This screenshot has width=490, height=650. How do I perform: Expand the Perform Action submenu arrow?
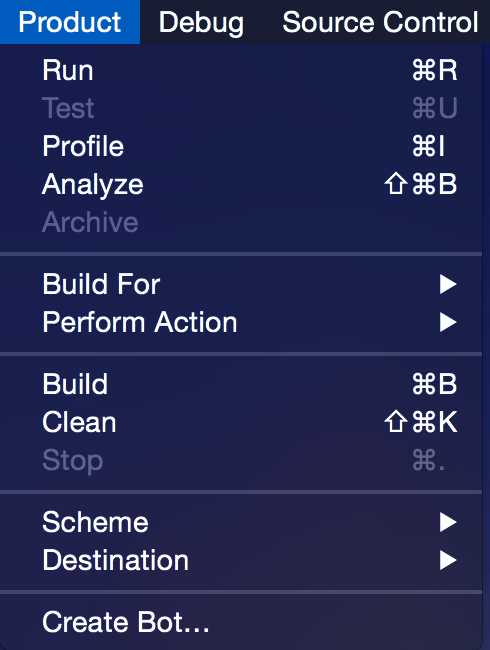point(448,322)
